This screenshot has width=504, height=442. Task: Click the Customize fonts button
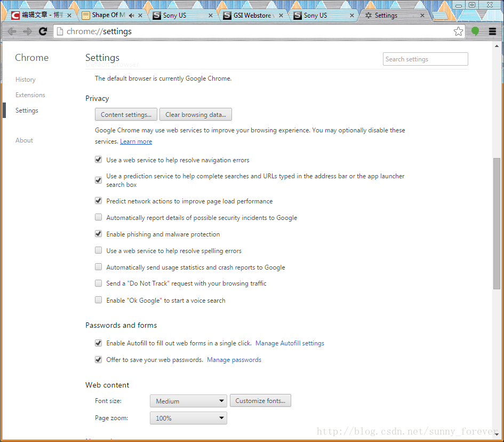click(x=260, y=400)
